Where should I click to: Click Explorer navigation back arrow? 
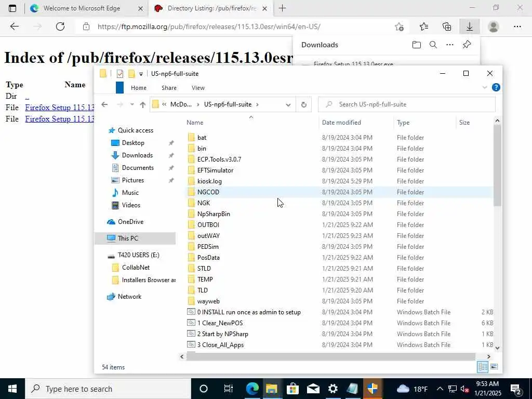pos(104,104)
